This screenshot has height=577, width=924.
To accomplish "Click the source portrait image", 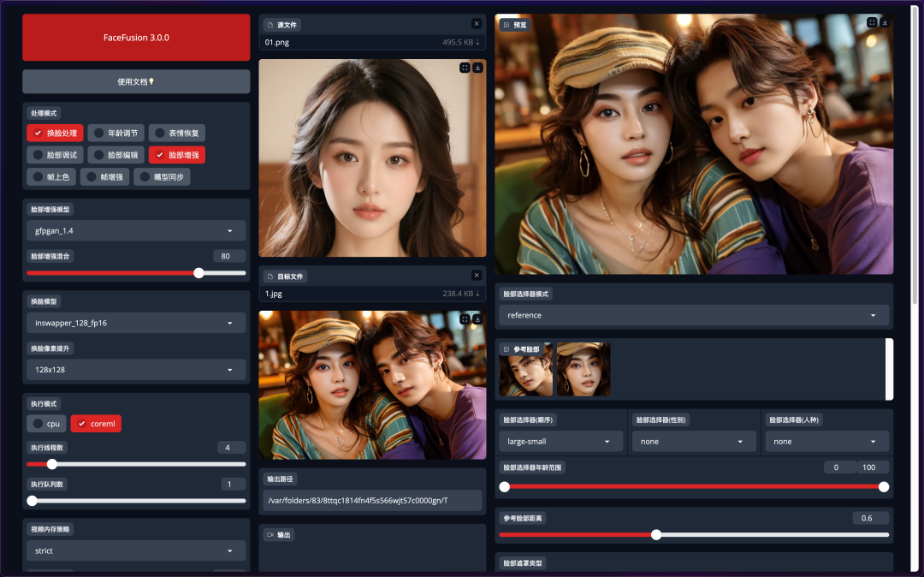I will click(x=372, y=158).
